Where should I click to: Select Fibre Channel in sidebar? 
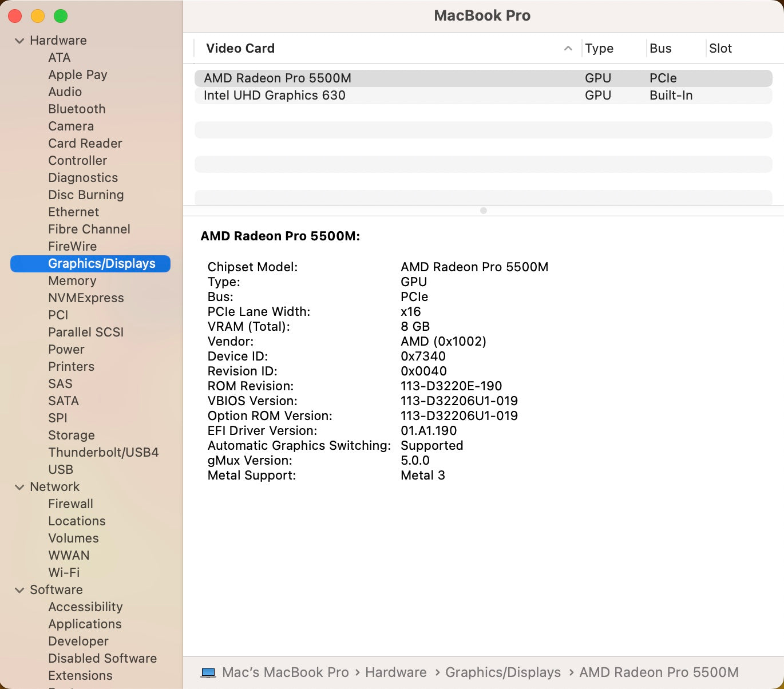coord(89,229)
